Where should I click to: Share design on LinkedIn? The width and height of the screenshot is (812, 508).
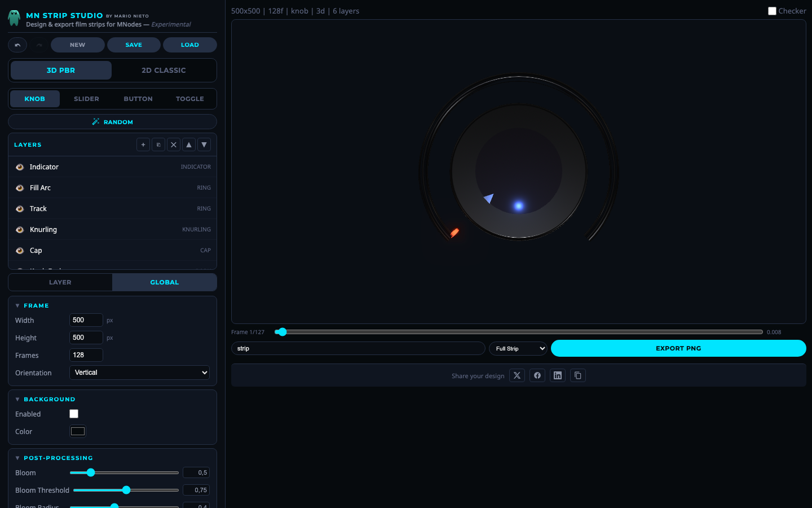(x=558, y=375)
